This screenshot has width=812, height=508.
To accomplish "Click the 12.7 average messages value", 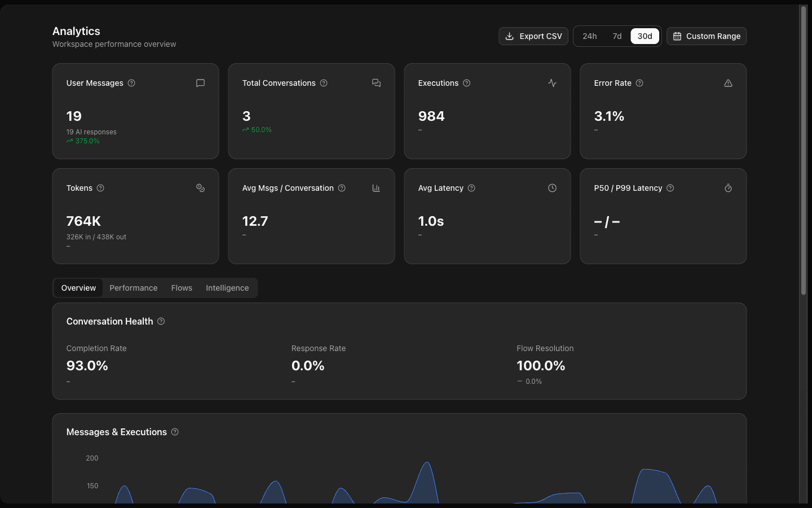I will [255, 221].
